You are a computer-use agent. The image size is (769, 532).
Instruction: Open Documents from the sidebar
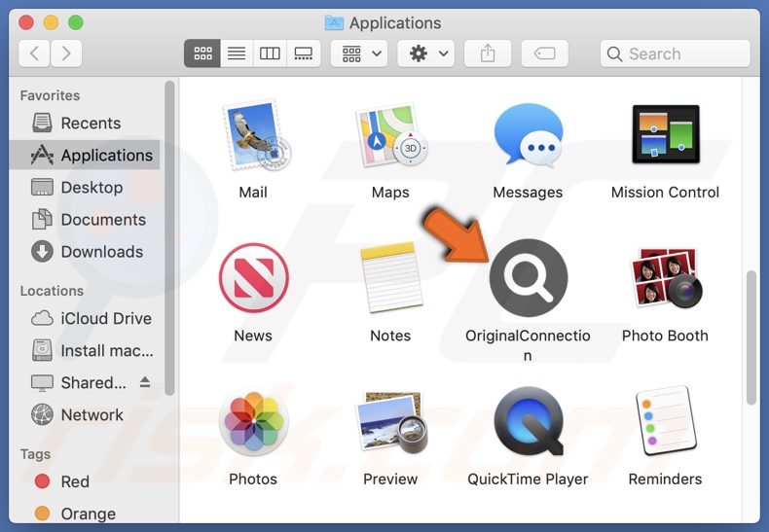pos(85,220)
